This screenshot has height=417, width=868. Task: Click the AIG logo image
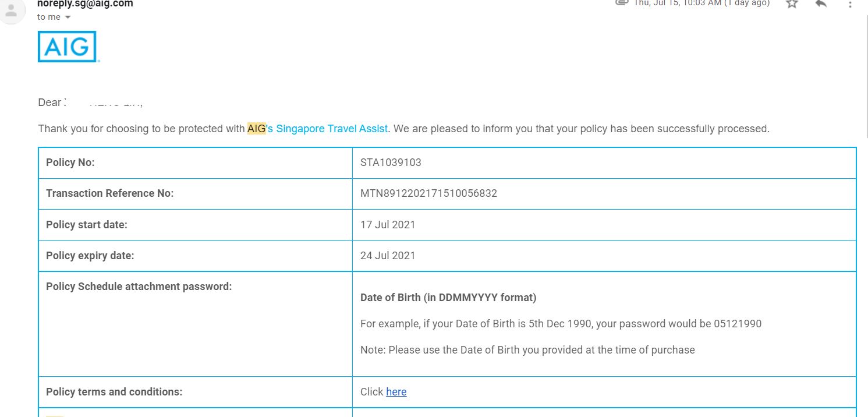[68, 47]
